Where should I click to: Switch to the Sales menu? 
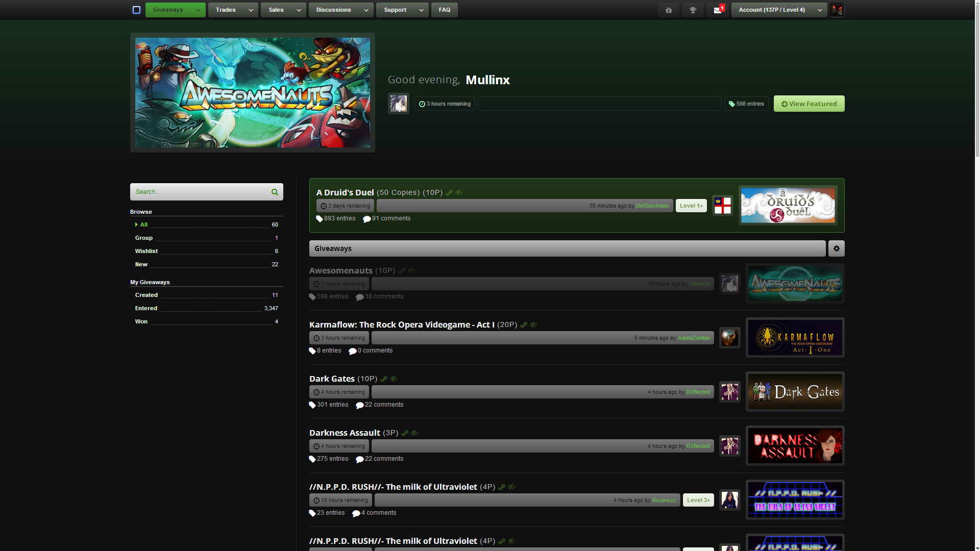[283, 10]
